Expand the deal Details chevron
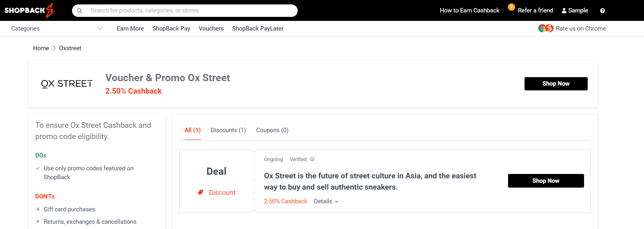Screen dimensions: 644x229 337,202
